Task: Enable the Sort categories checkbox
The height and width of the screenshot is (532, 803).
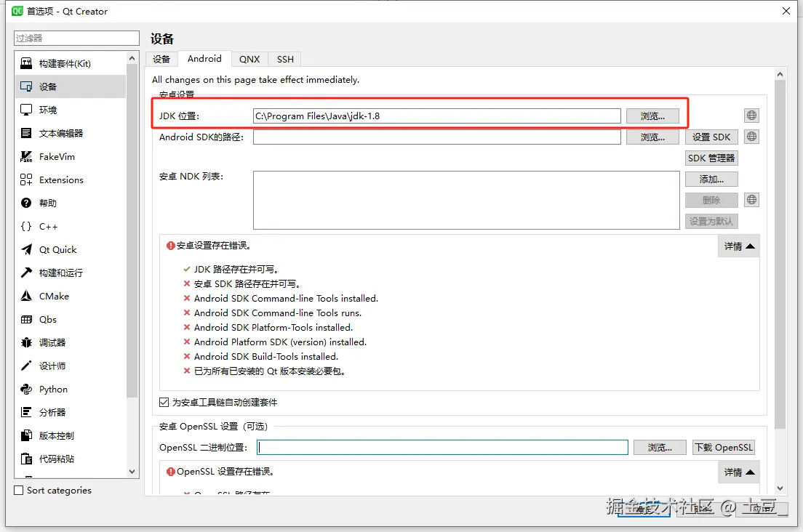Action: [x=18, y=491]
